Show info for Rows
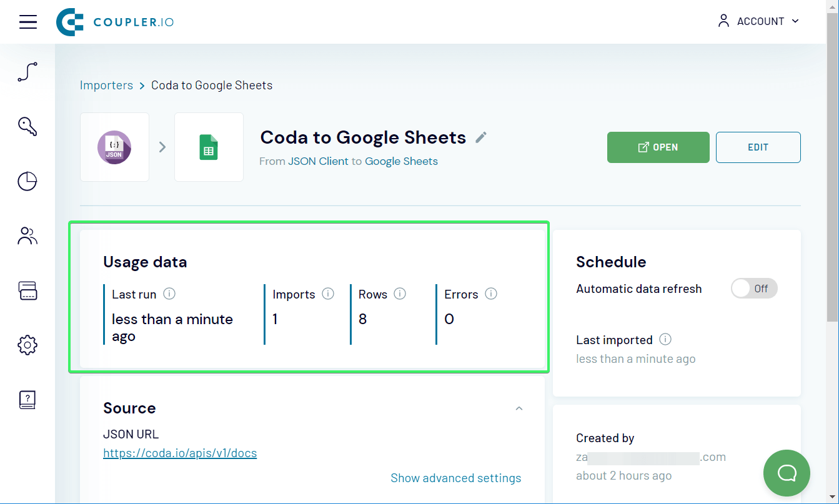Image resolution: width=839 pixels, height=504 pixels. (x=400, y=294)
